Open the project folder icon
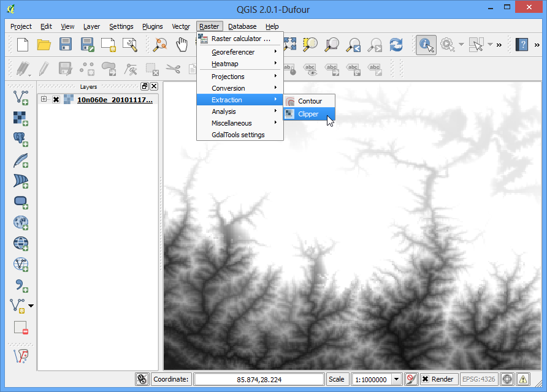Screen dimensions: 547x392 (x=44, y=45)
